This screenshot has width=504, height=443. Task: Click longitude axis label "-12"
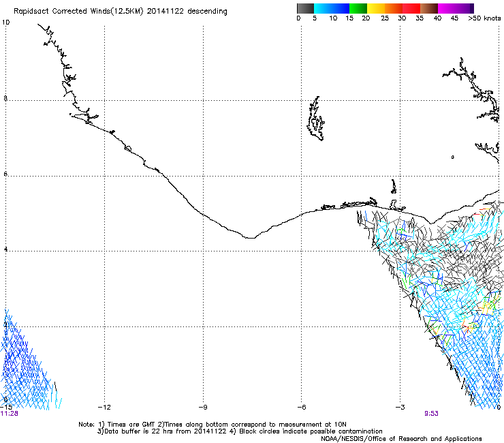pyautogui.click(x=104, y=408)
